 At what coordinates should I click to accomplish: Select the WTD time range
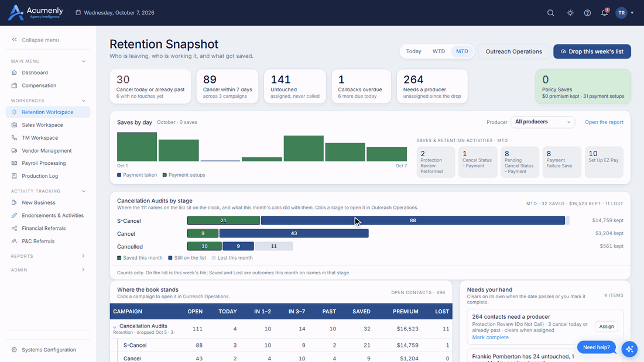coord(439,51)
